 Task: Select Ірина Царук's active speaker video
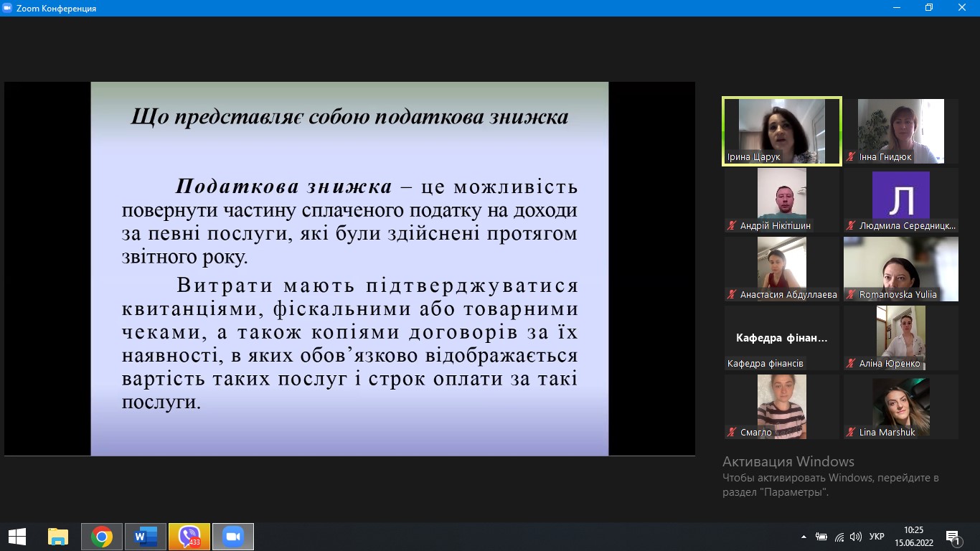coord(781,131)
